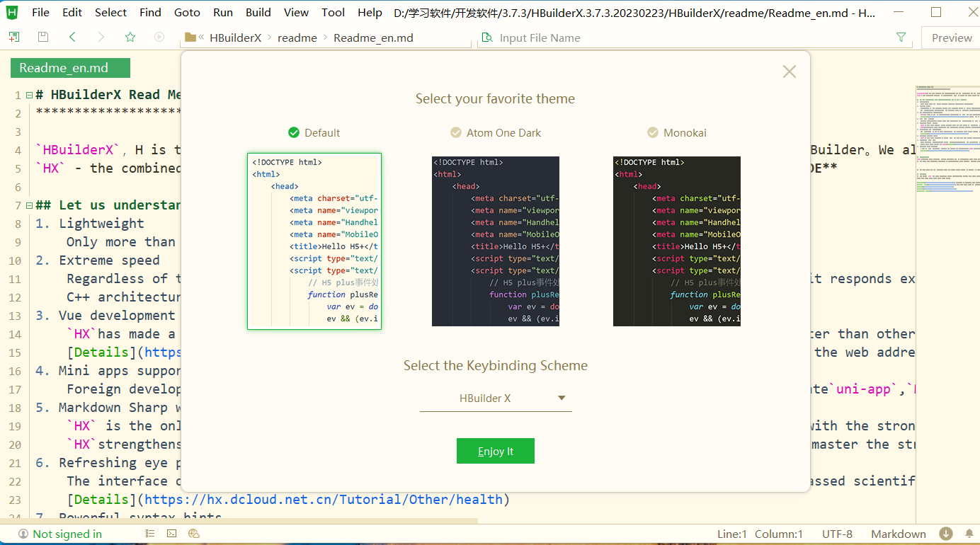Click the folder icon in the breadcrumb
This screenshot has height=545, width=980.
point(190,38)
